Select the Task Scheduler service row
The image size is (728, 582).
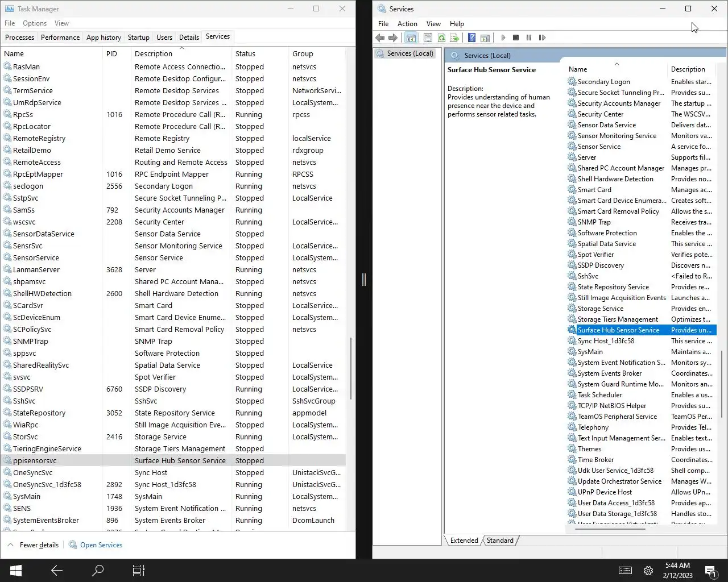pos(642,395)
